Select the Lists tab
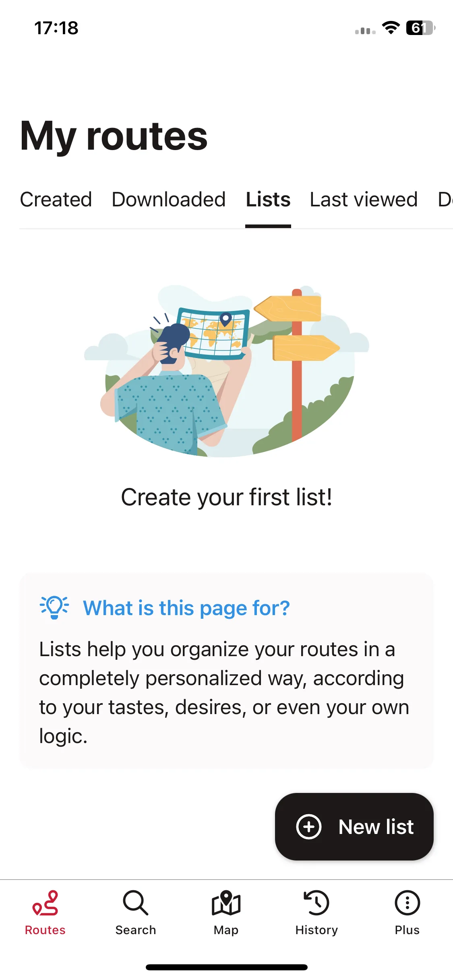Viewport: 453px width, 980px height. [x=268, y=200]
